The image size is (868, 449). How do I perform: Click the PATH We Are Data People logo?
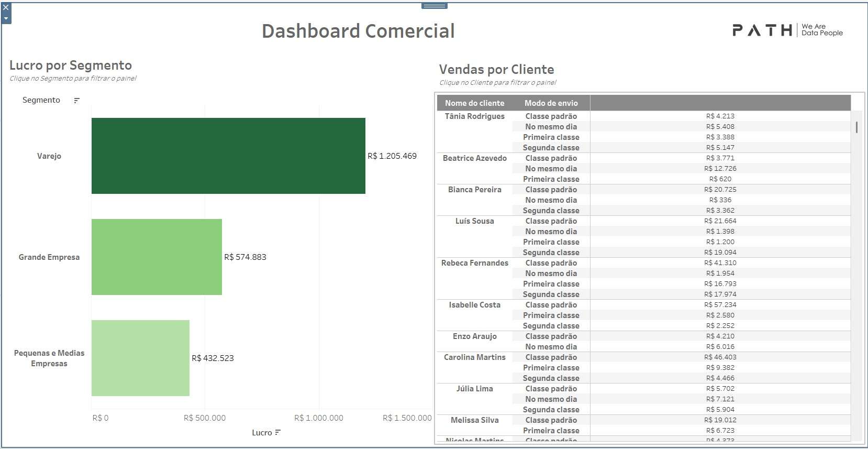[x=787, y=30]
